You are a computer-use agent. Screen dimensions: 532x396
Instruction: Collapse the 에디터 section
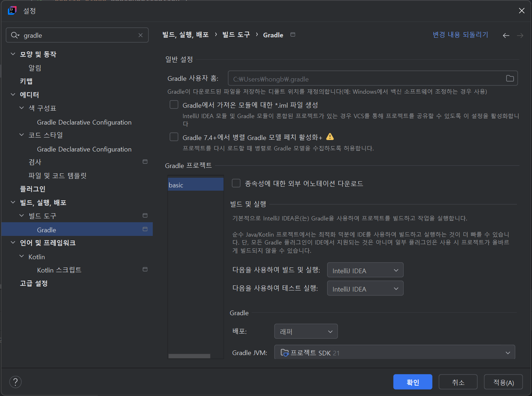coord(13,94)
